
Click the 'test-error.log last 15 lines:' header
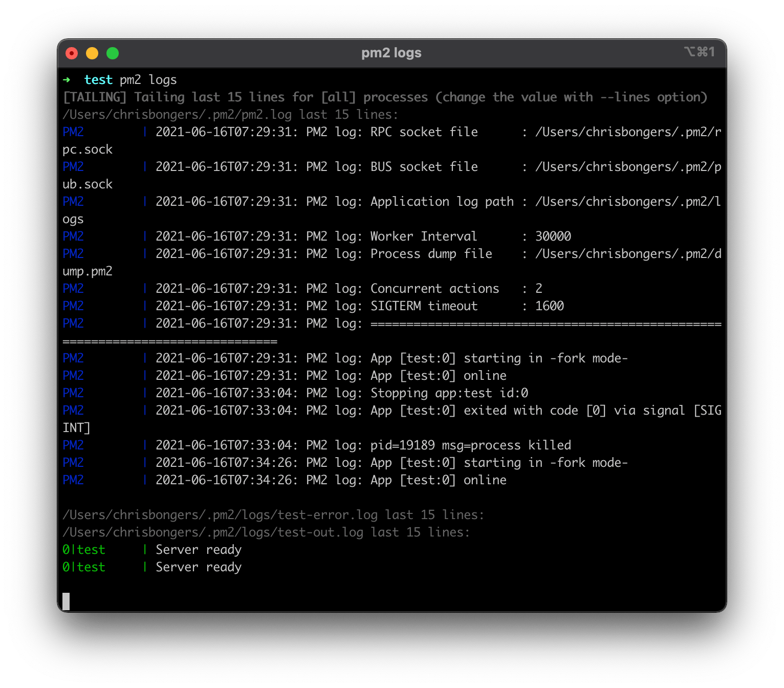(273, 515)
